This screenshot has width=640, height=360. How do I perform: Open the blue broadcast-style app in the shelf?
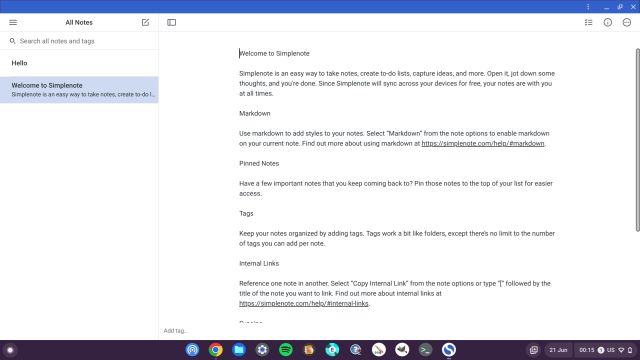(x=192, y=350)
